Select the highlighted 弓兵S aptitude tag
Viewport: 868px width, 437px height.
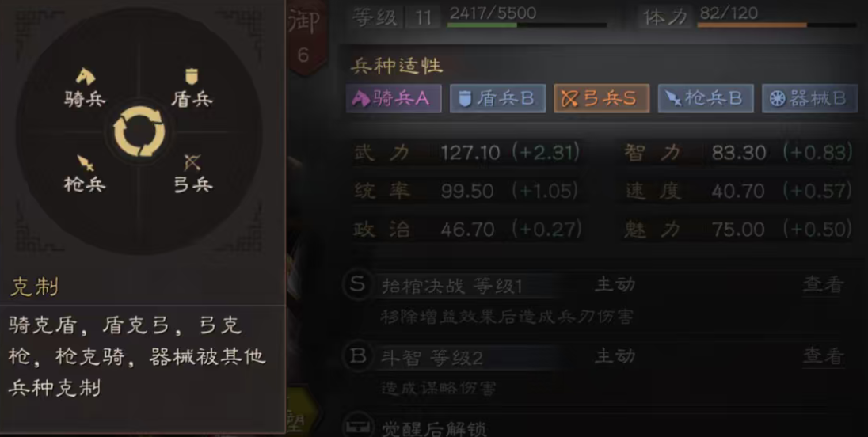click(x=602, y=98)
